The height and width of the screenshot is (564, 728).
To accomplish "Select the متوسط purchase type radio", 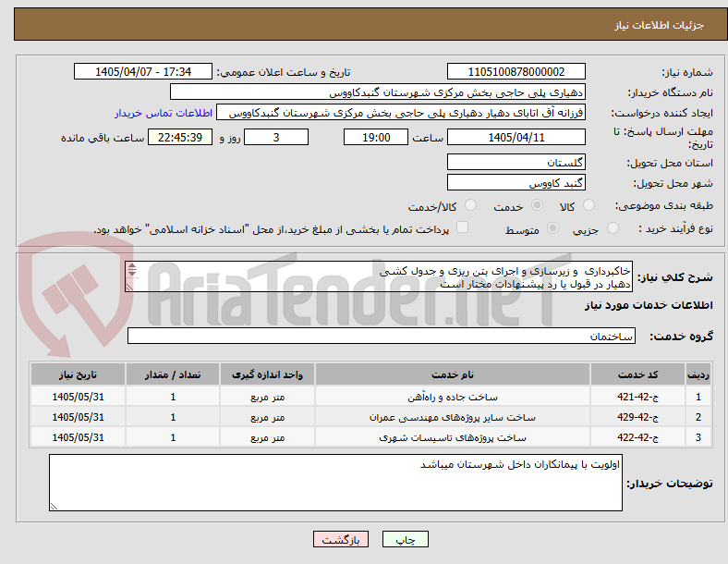I will point(552,228).
